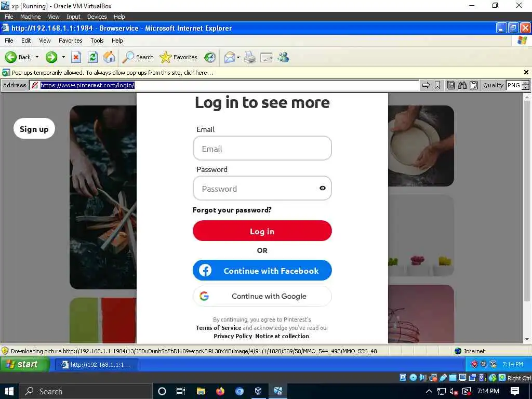
Task: Click the IE taskbar item in XP
Action: point(96,365)
